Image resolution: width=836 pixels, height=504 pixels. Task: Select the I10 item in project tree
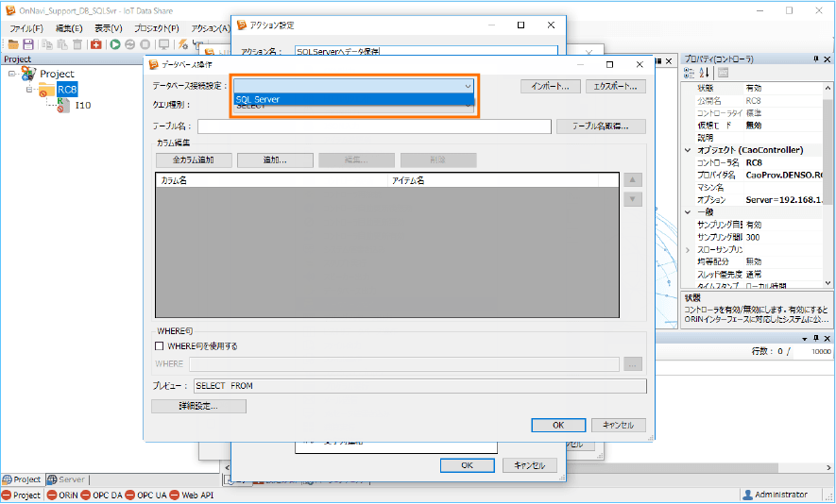(x=83, y=106)
